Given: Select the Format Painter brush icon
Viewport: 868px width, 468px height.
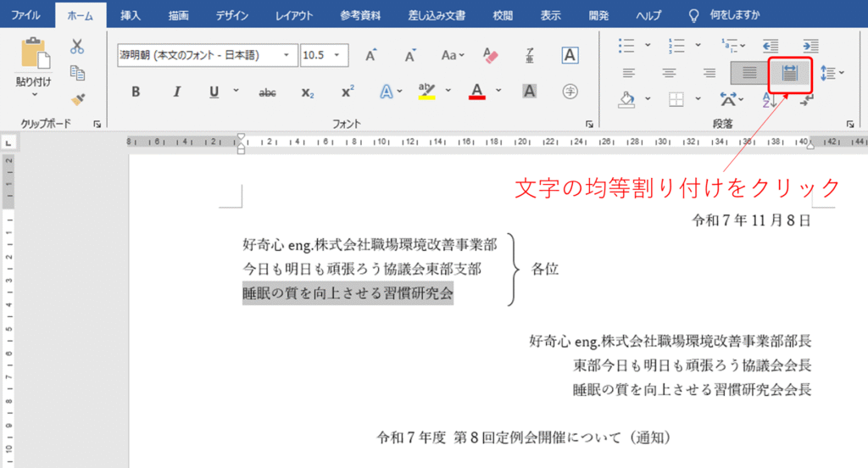Looking at the screenshot, I should click(x=78, y=99).
